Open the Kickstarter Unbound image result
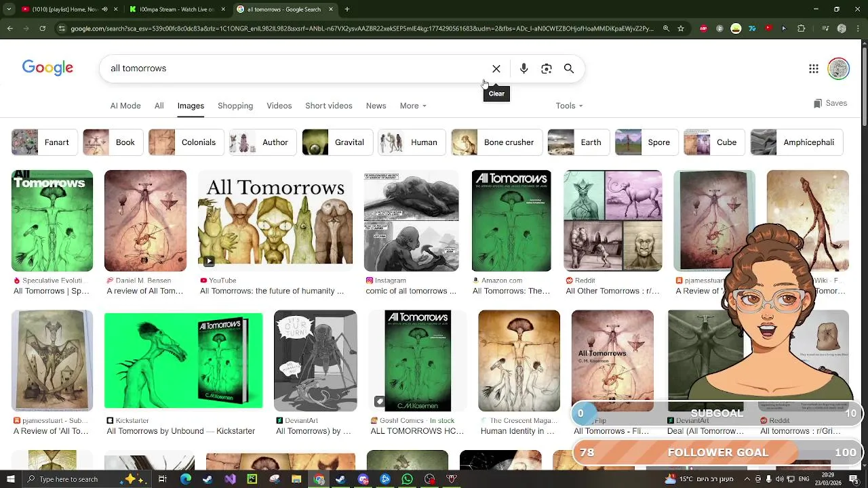 pos(183,361)
